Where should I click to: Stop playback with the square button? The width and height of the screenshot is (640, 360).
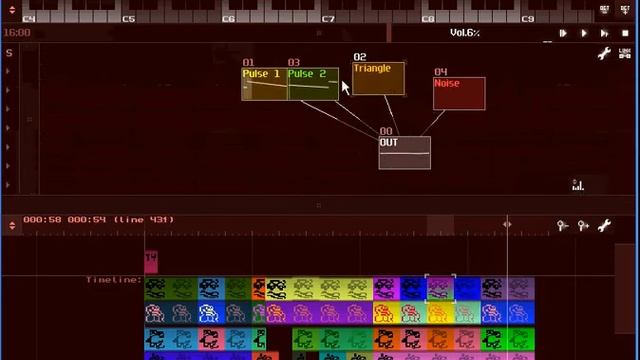625,33
